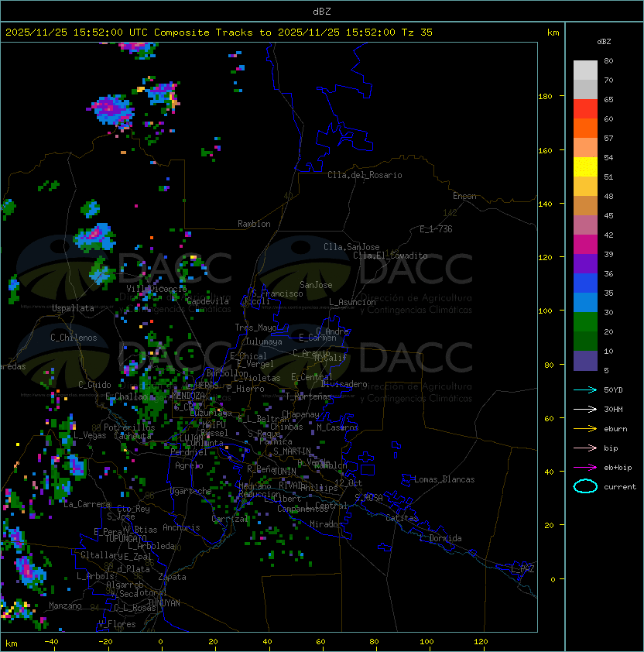644x652 pixels.
Task: Click the current legend label
Action: coord(620,487)
